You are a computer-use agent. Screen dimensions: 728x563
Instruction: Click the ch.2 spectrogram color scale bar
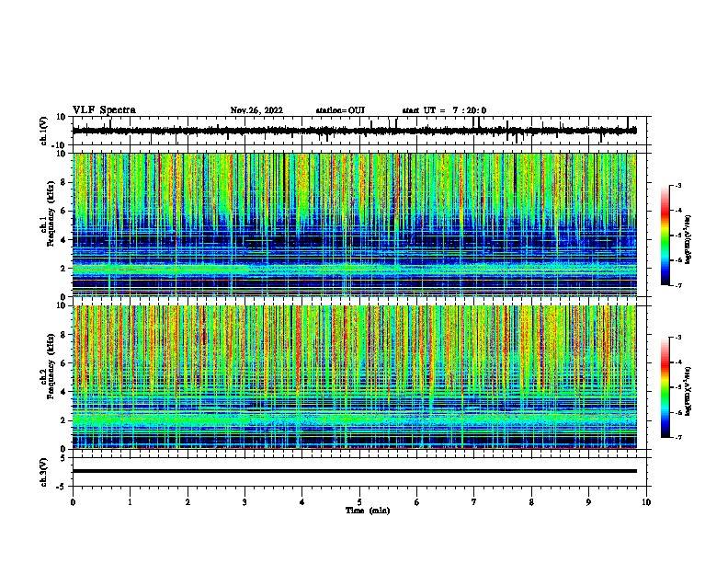click(665, 387)
